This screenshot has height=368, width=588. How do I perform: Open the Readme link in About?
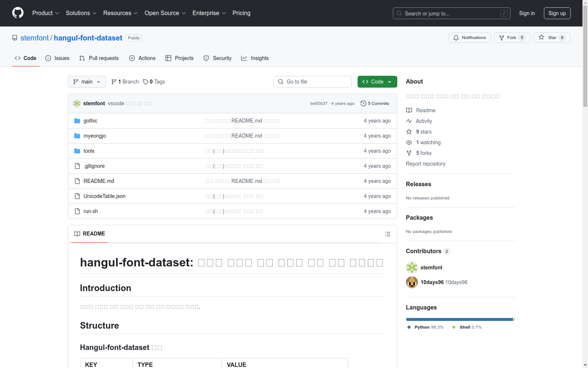(421, 110)
